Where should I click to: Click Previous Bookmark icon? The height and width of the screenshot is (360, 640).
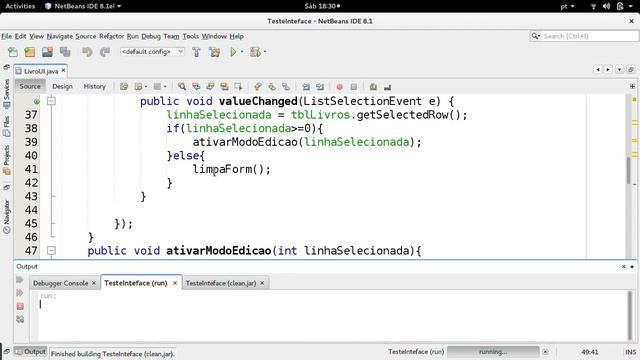pyautogui.click(x=258, y=87)
